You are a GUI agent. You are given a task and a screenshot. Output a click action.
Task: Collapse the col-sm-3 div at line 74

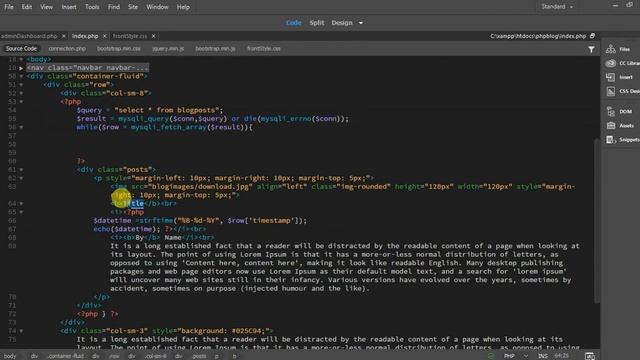pyautogui.click(x=21, y=331)
